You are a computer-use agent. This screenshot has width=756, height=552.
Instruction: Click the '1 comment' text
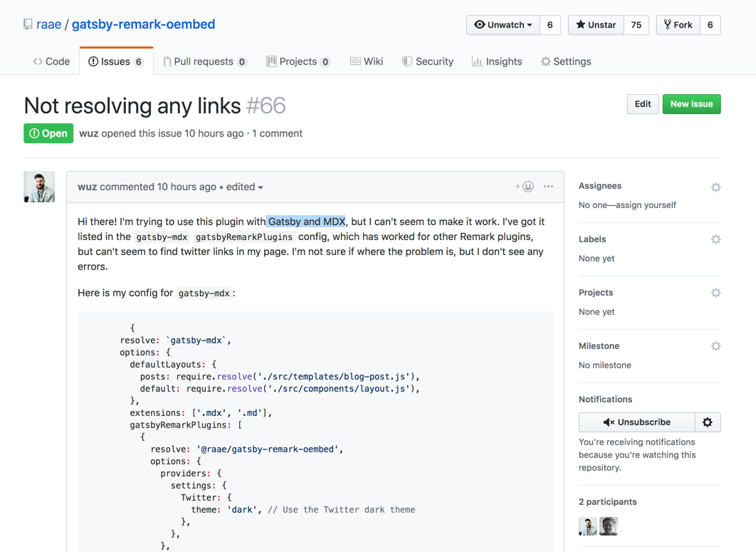(277, 133)
